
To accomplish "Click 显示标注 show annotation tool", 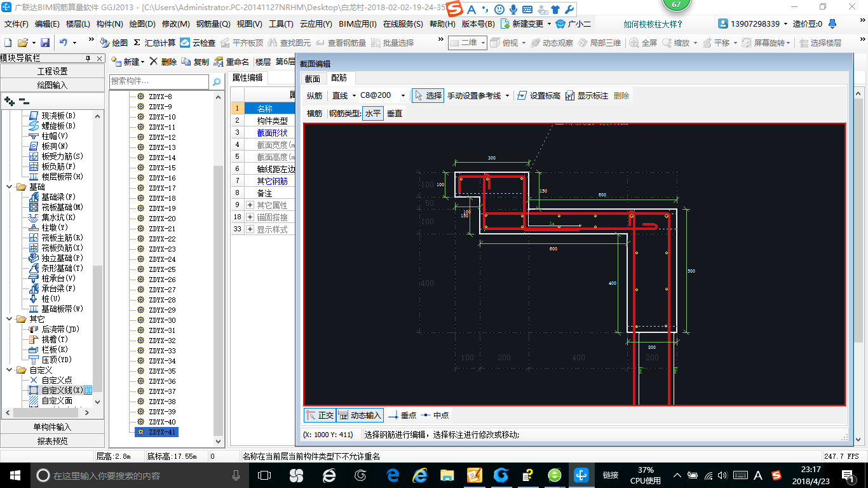I will click(587, 95).
